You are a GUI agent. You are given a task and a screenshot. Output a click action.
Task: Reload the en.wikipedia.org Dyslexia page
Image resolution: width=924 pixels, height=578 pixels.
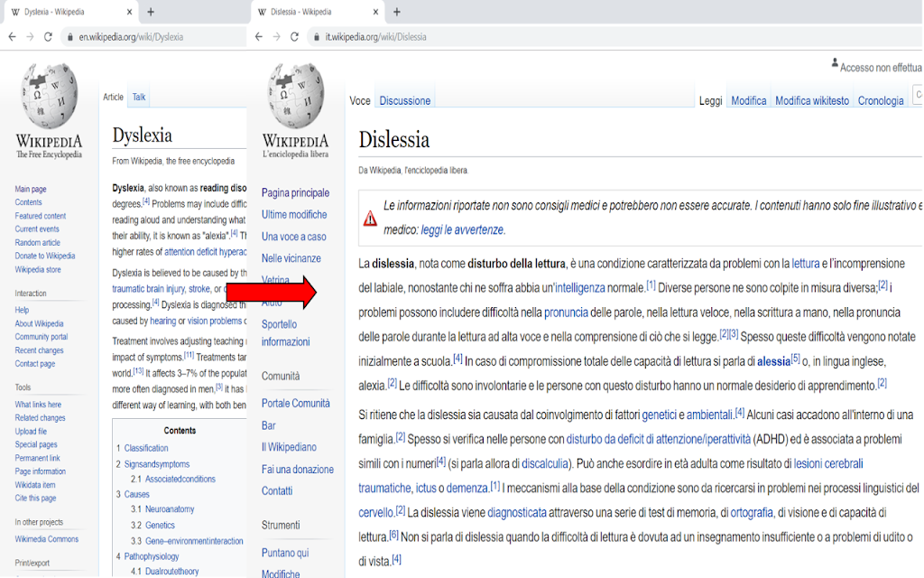49,36
